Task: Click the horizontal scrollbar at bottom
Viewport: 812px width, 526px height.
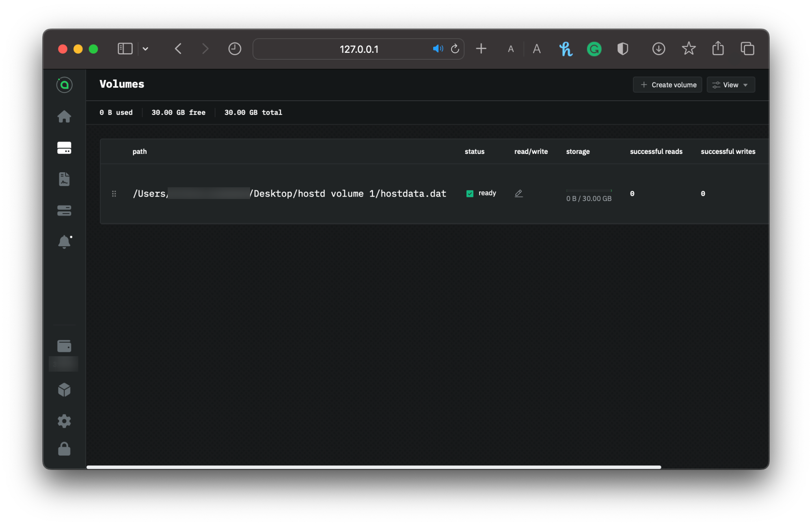Action: coord(374,467)
